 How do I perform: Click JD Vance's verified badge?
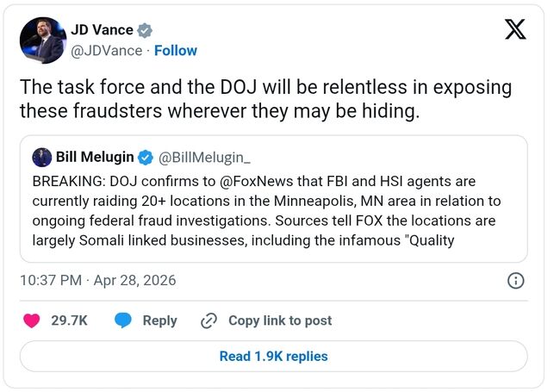point(146,29)
